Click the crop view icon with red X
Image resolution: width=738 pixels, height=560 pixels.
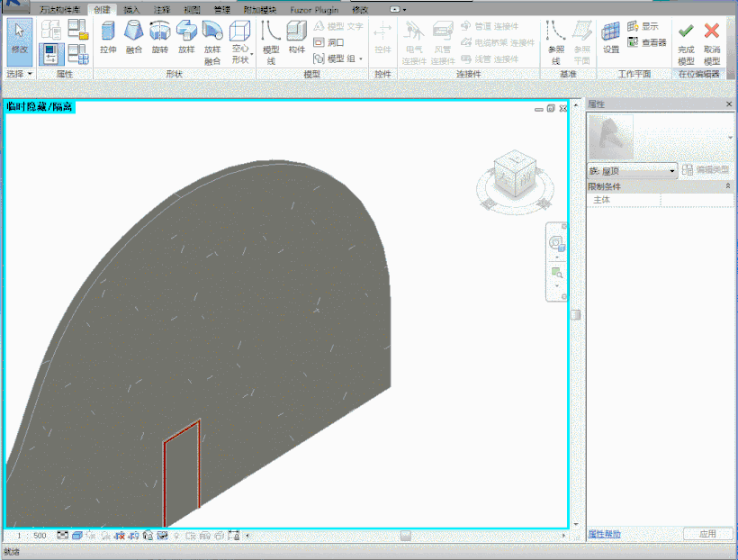tap(120, 536)
